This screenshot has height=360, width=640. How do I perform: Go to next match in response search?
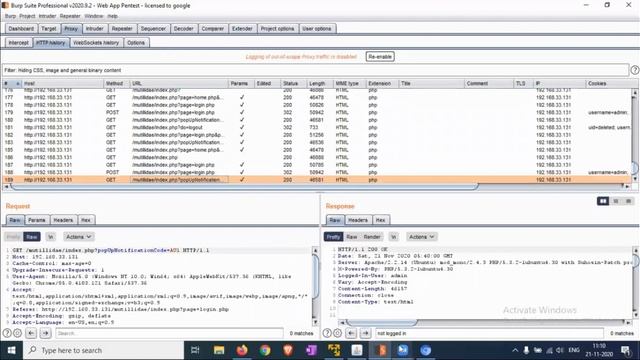click(365, 333)
